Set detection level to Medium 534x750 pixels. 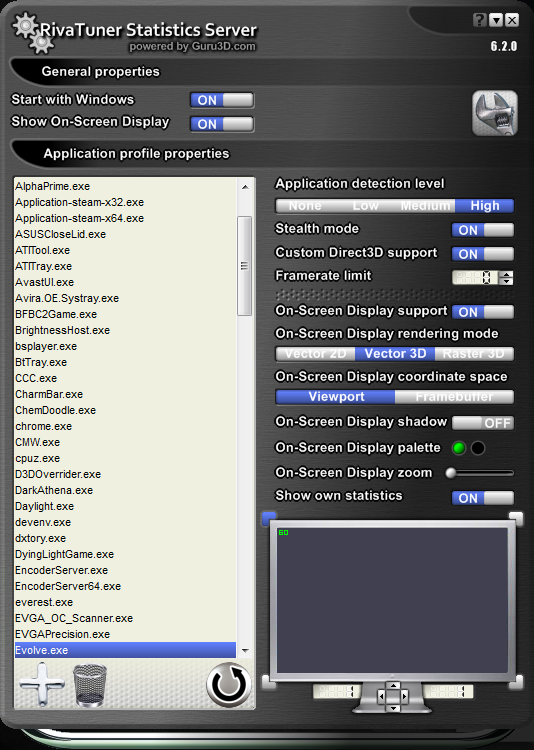tap(425, 206)
